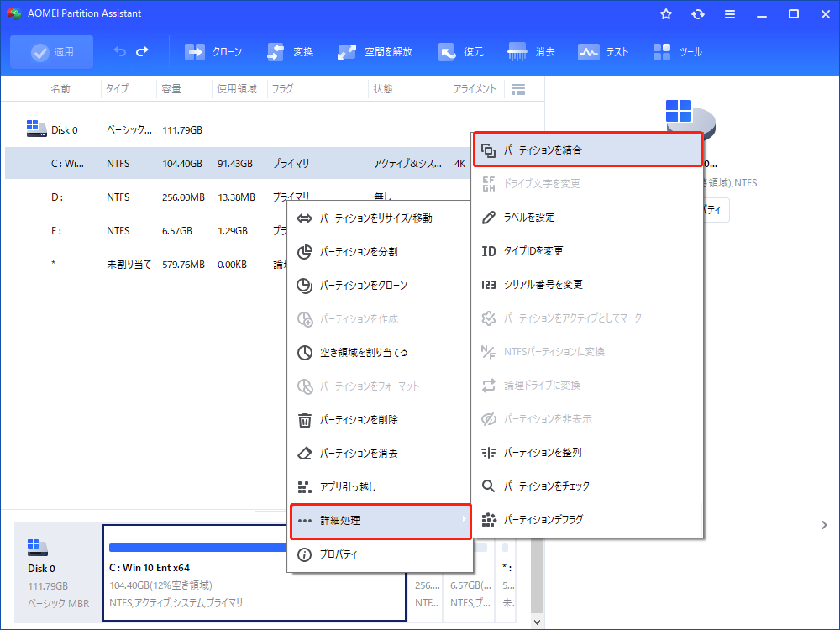
Task: Click the right-side panel expand chevron
Action: pos(824,525)
